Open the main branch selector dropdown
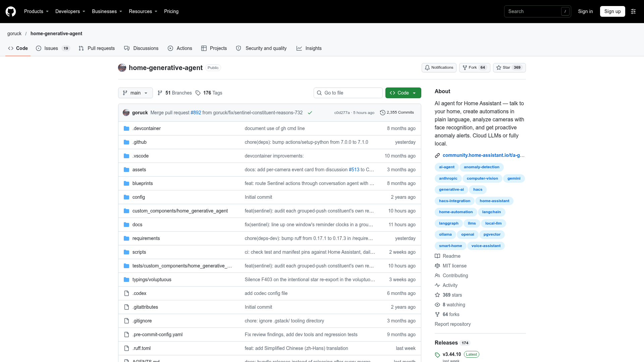The height and width of the screenshot is (362, 644). 136,93
